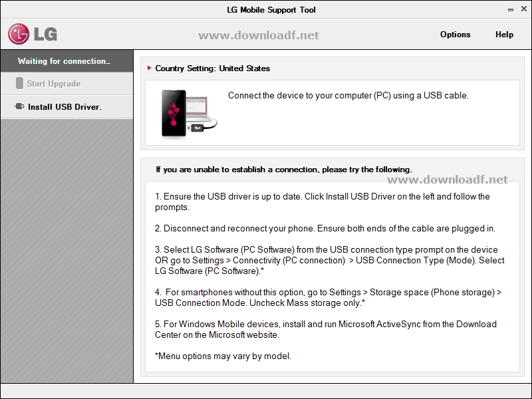This screenshot has width=532, height=399.
Task: Open the Options menu
Action: 455,35
